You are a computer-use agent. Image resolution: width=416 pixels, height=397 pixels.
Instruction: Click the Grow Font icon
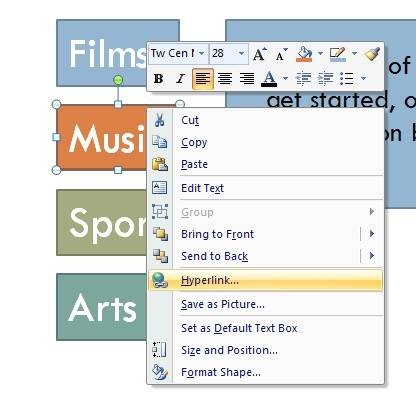tap(260, 54)
